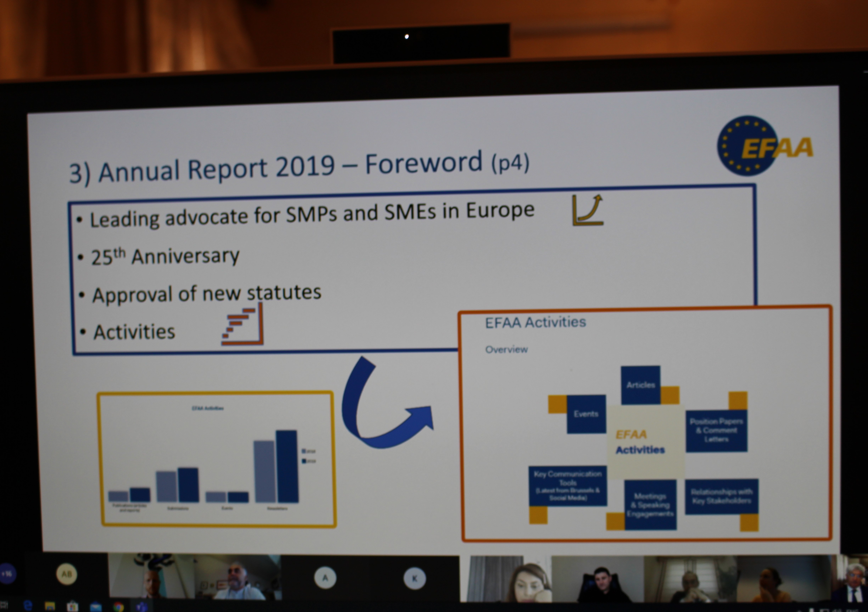Image resolution: width=868 pixels, height=612 pixels.
Task: Click the 'Overview' subtitle text
Action: (x=507, y=349)
